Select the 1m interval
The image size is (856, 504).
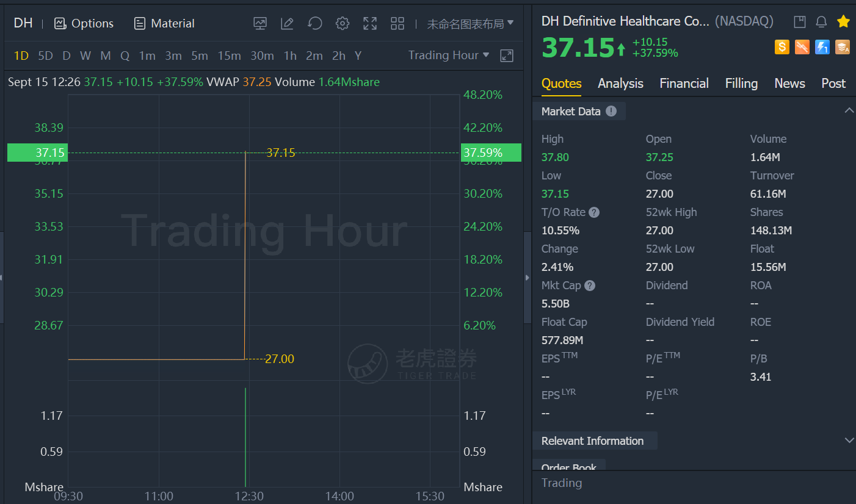(147, 56)
